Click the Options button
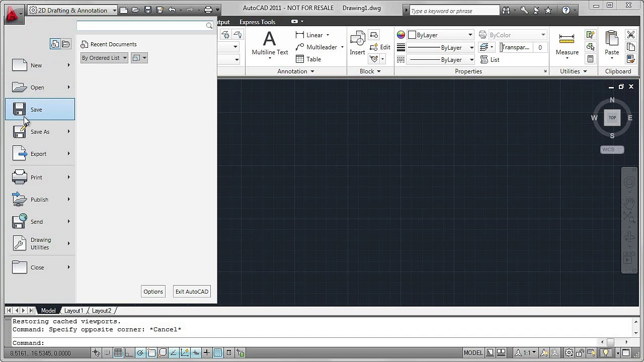Image resolution: width=644 pixels, height=362 pixels. coord(153,292)
